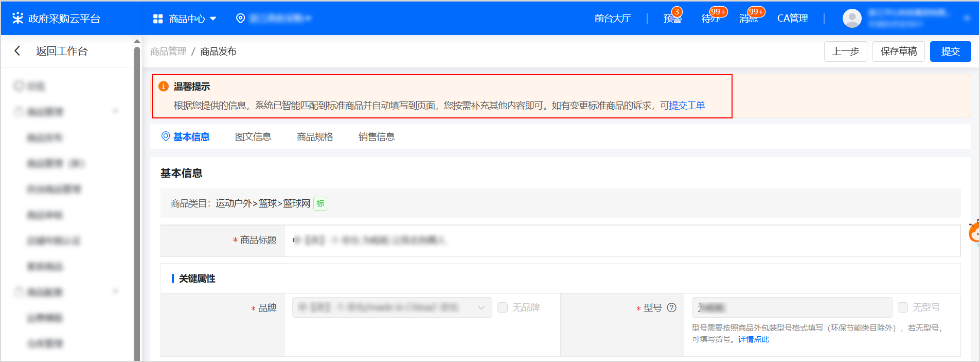Click the location pin icon in header
This screenshot has height=362, width=980.
[240, 18]
